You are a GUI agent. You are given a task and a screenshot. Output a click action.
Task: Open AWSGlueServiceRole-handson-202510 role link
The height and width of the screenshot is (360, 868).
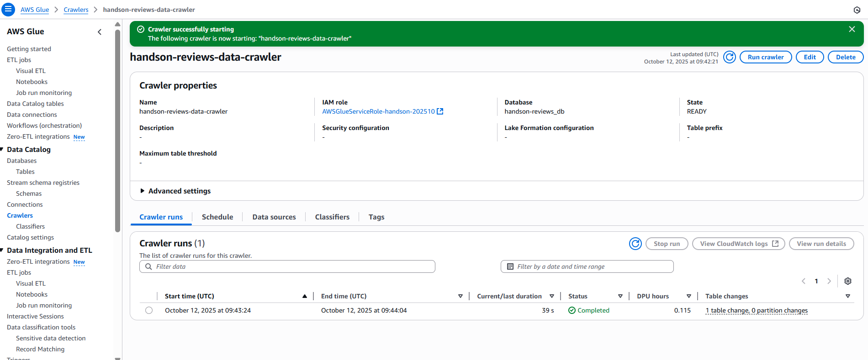pos(379,111)
